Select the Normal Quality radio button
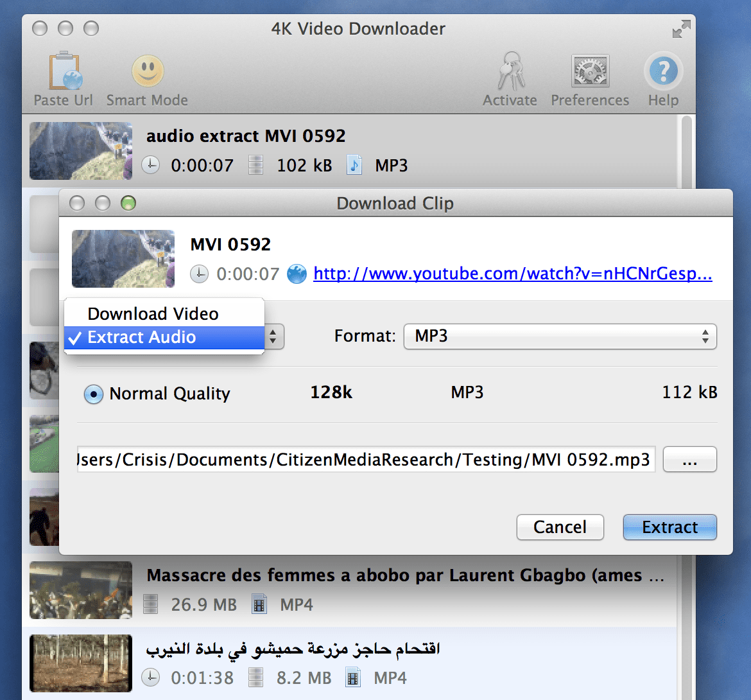Viewport: 751px width, 700px height. tap(94, 394)
